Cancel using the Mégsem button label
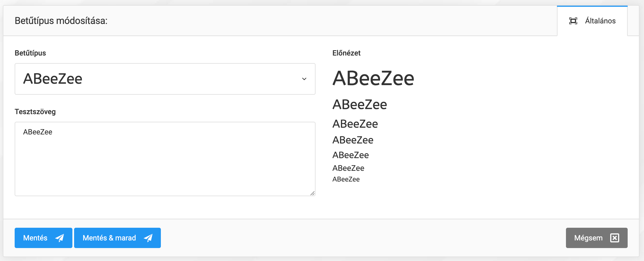Viewport: 644px width, 261px height. [x=588, y=238]
